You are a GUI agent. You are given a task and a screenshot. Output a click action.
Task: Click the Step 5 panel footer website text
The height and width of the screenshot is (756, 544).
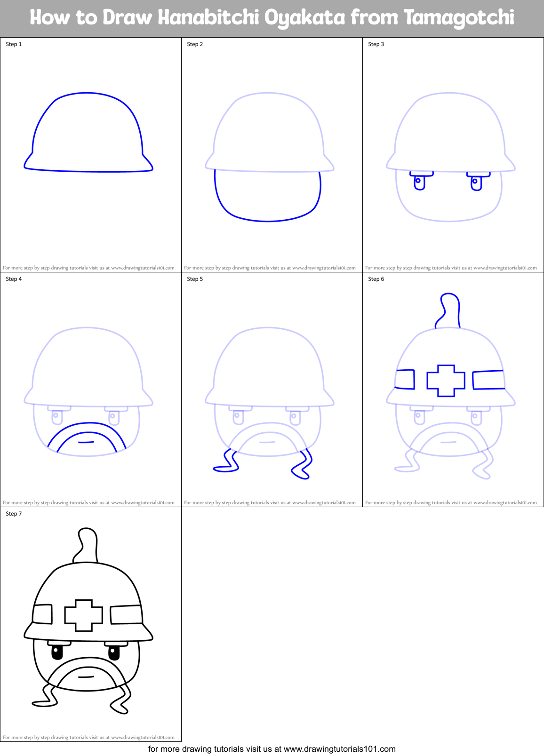[270, 502]
